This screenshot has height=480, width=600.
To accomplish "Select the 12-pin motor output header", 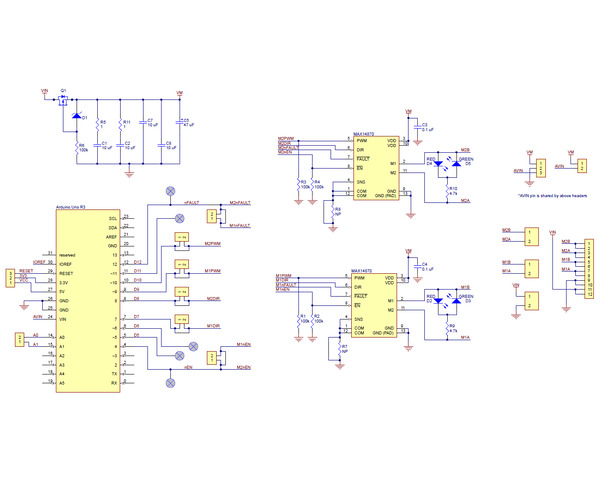I will pos(589,269).
